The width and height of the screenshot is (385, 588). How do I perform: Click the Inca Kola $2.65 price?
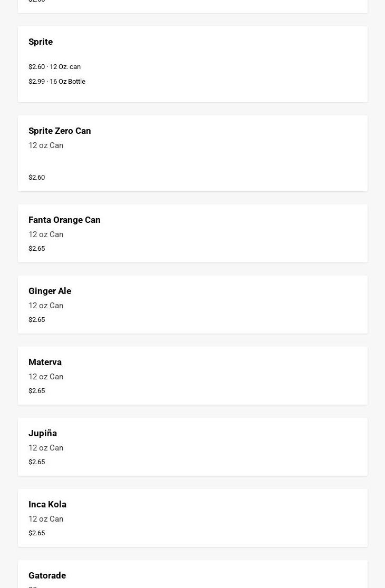[x=36, y=533]
